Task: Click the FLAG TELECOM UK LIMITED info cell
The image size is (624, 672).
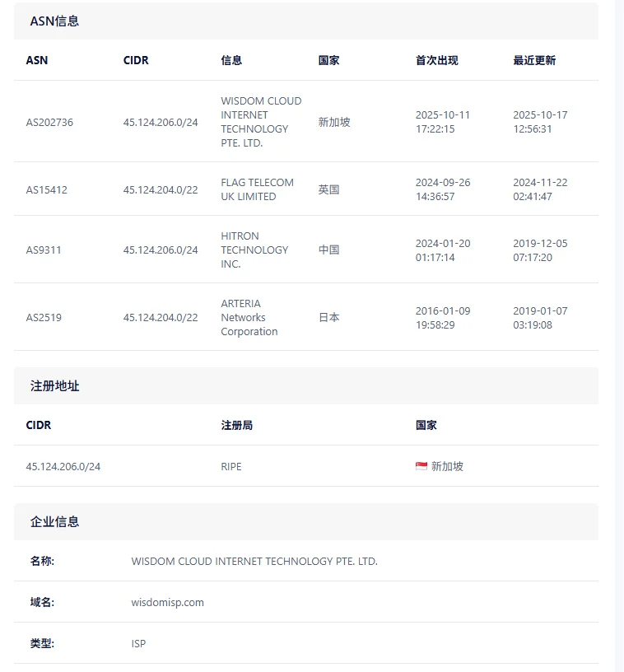Action: (x=257, y=189)
